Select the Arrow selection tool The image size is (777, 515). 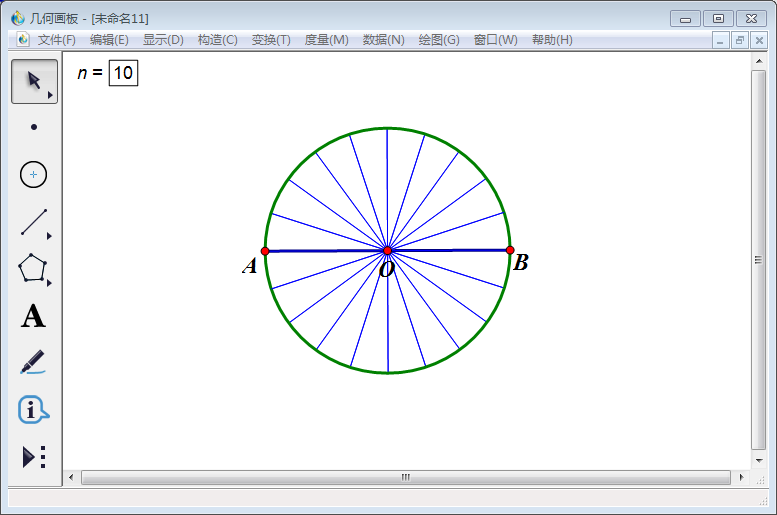[34, 81]
